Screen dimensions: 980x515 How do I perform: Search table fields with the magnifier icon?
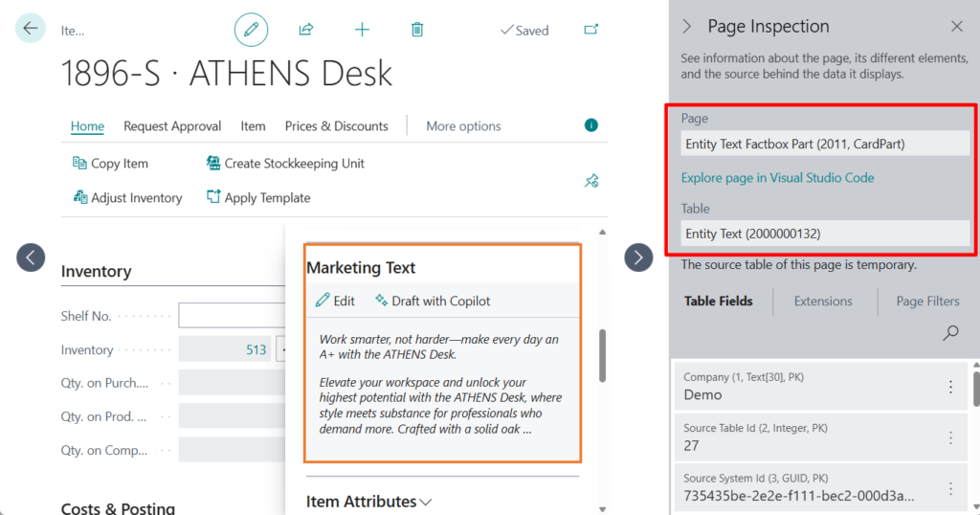point(950,333)
